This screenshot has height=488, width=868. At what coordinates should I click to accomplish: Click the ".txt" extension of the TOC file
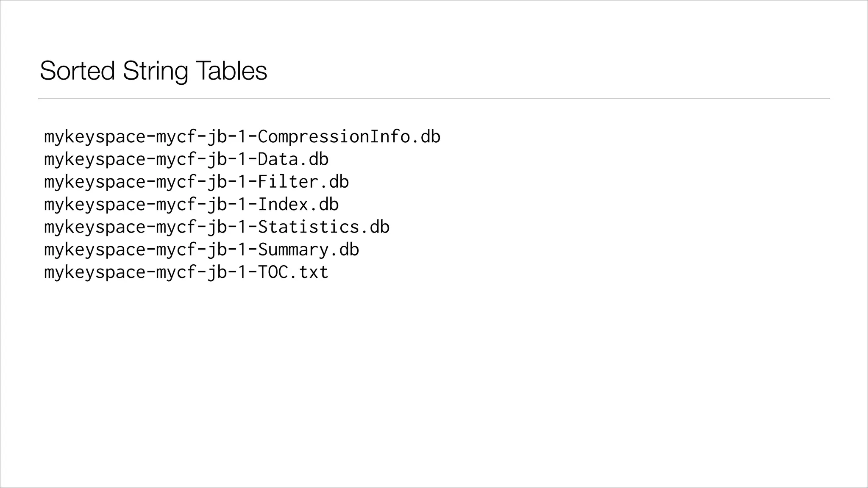coord(309,272)
